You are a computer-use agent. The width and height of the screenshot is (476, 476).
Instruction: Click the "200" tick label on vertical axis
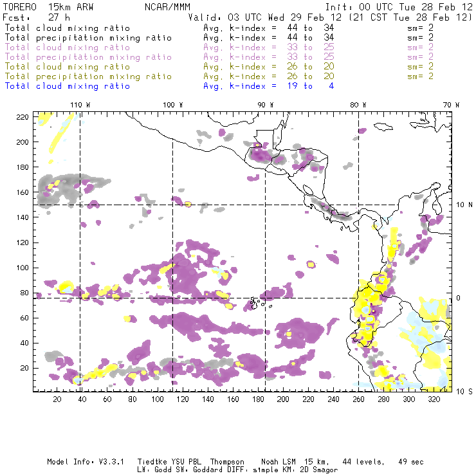[x=23, y=142]
